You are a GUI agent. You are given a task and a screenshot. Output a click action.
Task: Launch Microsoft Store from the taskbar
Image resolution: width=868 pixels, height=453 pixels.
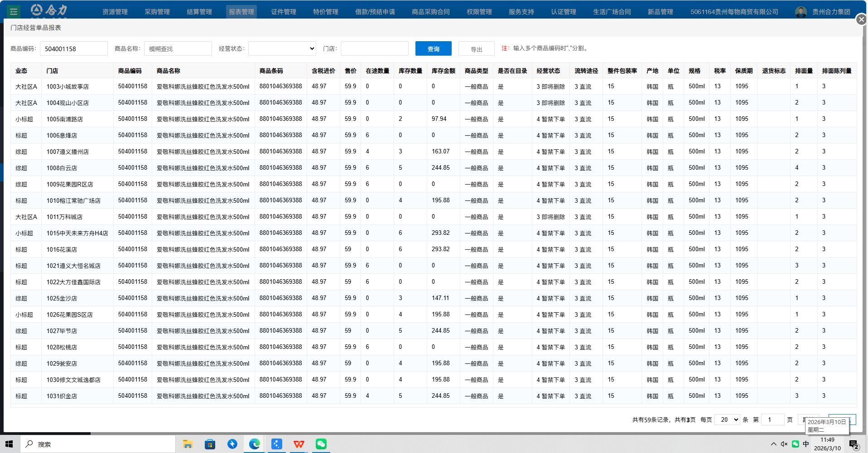[210, 444]
